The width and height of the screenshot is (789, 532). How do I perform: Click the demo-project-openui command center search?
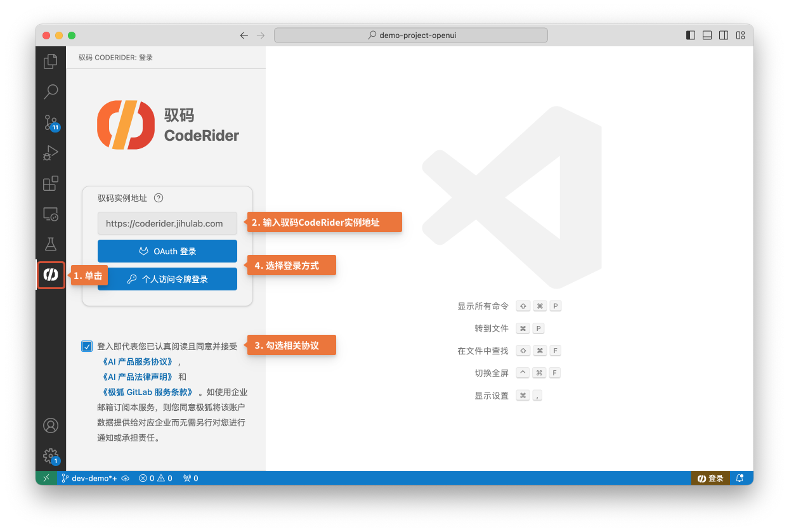pos(410,36)
